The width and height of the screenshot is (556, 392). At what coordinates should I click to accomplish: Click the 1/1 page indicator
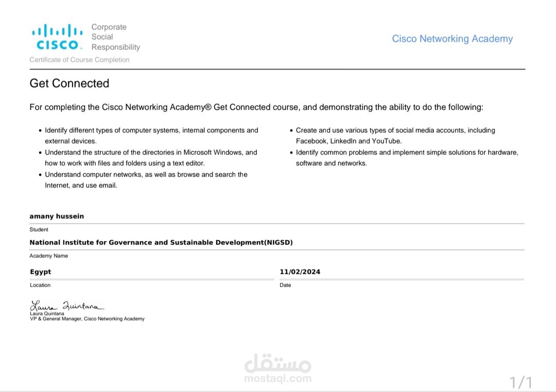click(x=521, y=382)
